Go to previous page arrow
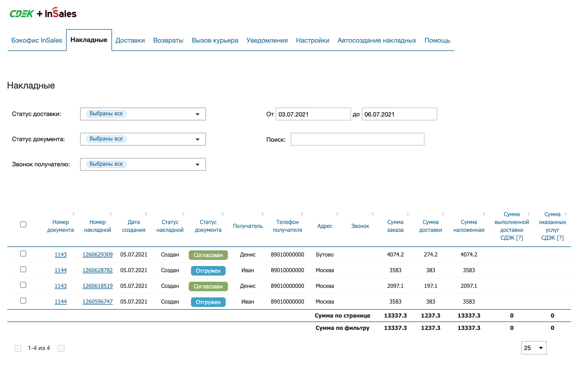Screen dimensions: 588x373 pos(18,348)
